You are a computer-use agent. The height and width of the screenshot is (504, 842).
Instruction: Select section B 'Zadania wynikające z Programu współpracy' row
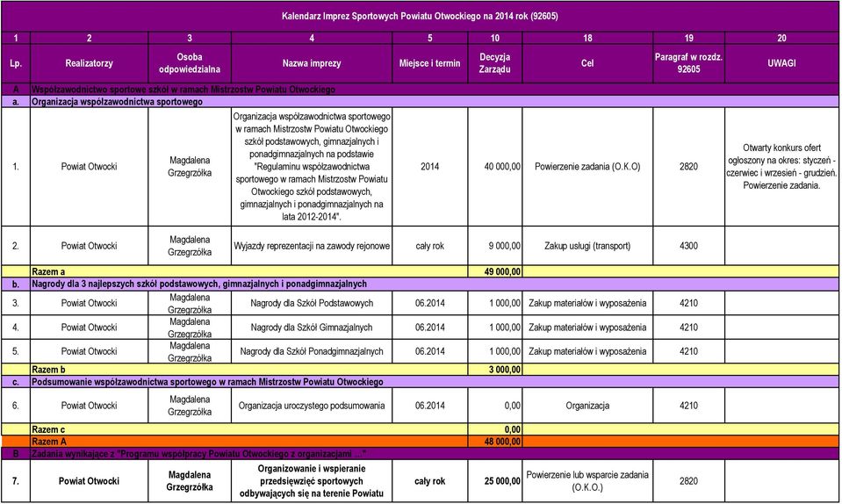point(420,454)
